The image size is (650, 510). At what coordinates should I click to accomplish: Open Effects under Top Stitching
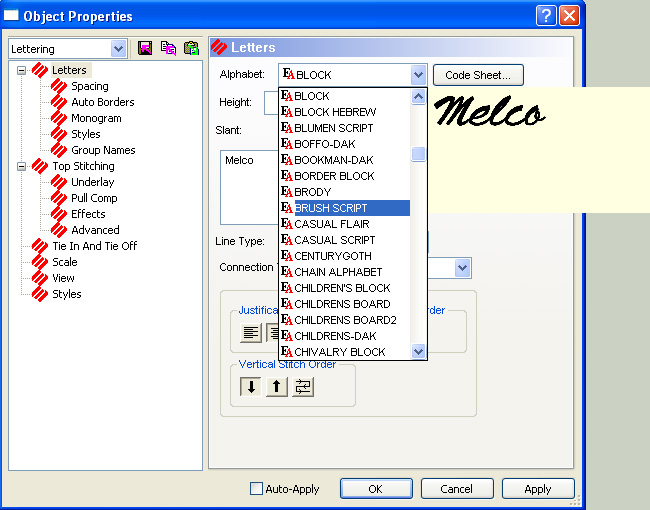coord(88,214)
